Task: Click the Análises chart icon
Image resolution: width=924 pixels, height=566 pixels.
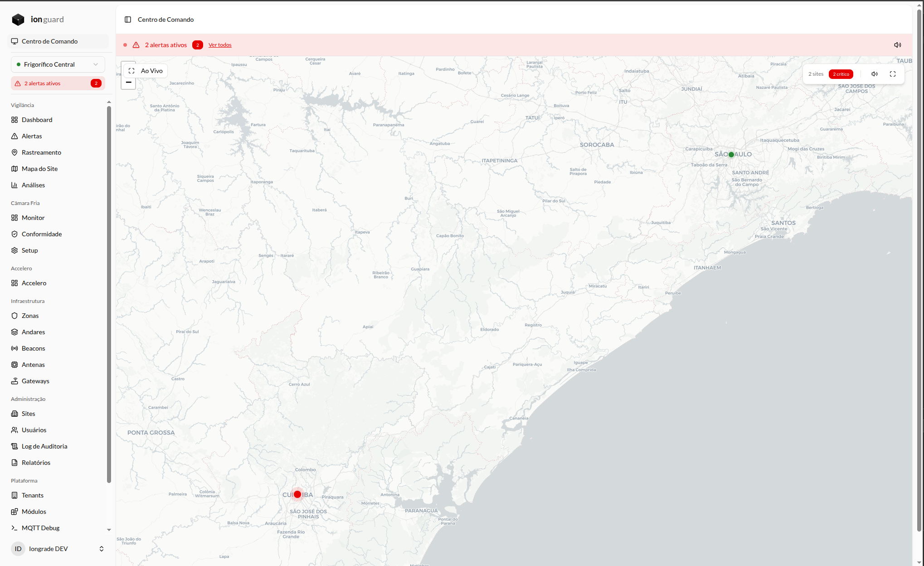Action: (15, 185)
